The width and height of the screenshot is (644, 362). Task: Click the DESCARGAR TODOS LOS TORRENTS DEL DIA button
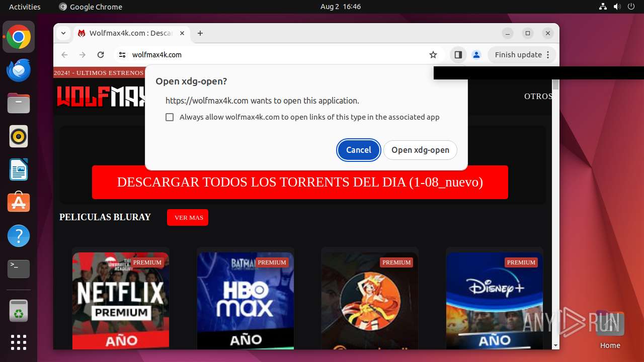[x=300, y=182]
